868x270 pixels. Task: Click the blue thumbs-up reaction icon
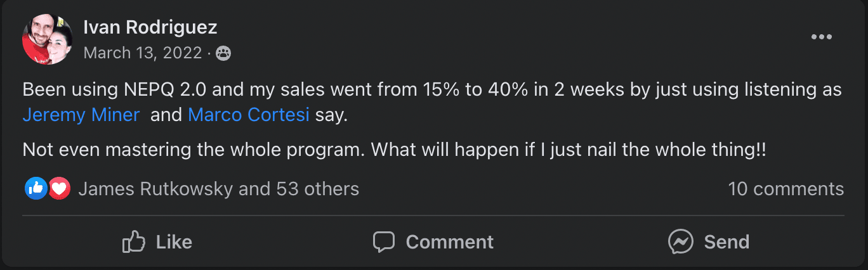(36, 188)
